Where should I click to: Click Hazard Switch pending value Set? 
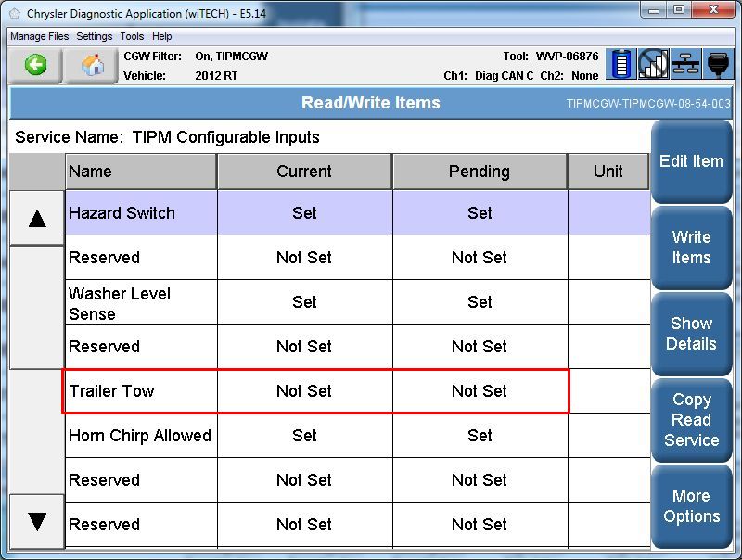tap(480, 213)
